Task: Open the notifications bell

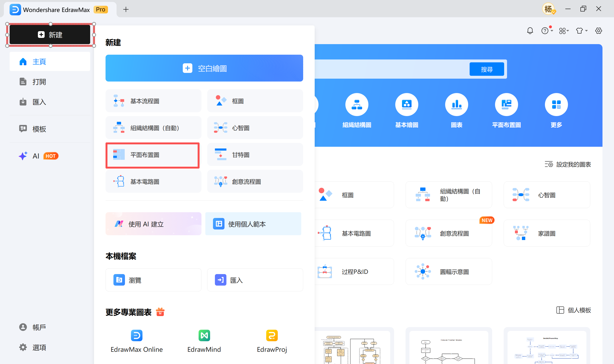Action: click(x=530, y=30)
